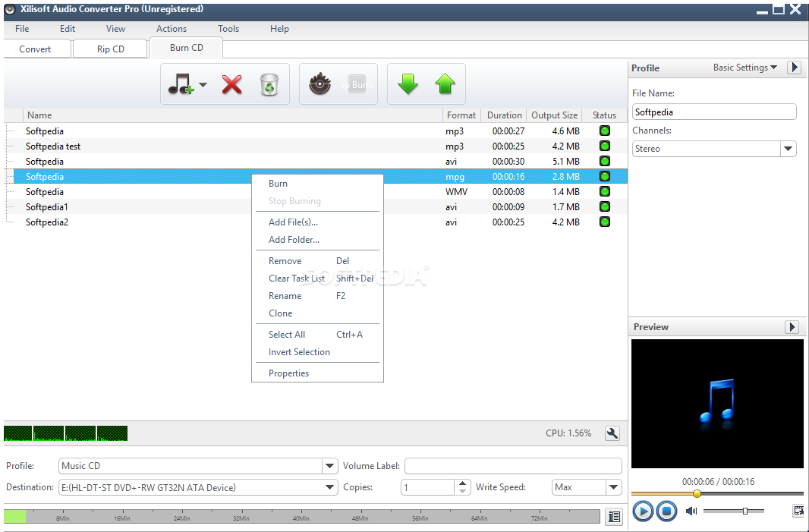The image size is (809, 532).
Task: Play the preview audio
Action: pyautogui.click(x=642, y=512)
